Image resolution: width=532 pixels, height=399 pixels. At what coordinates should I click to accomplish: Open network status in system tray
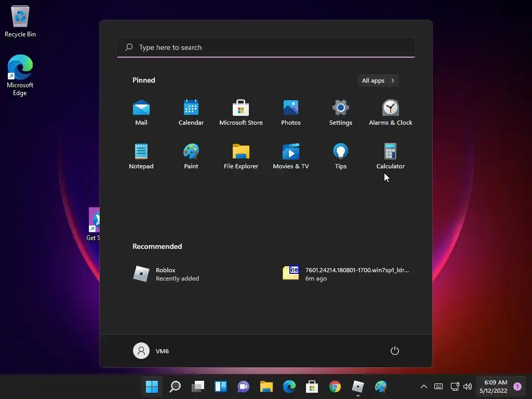point(455,387)
